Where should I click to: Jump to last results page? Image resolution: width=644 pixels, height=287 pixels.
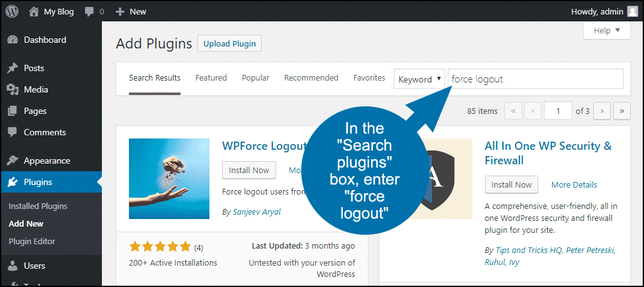(622, 111)
